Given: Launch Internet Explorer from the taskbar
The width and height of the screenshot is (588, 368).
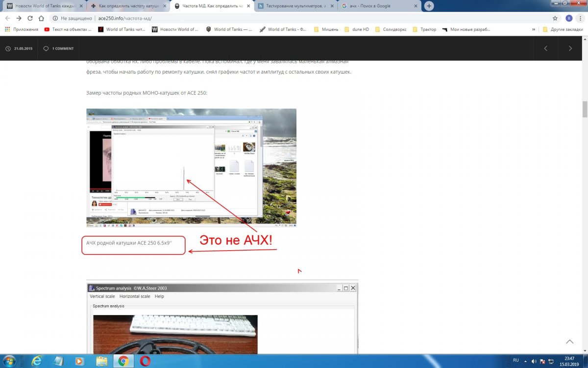Looking at the screenshot, I should 36,361.
